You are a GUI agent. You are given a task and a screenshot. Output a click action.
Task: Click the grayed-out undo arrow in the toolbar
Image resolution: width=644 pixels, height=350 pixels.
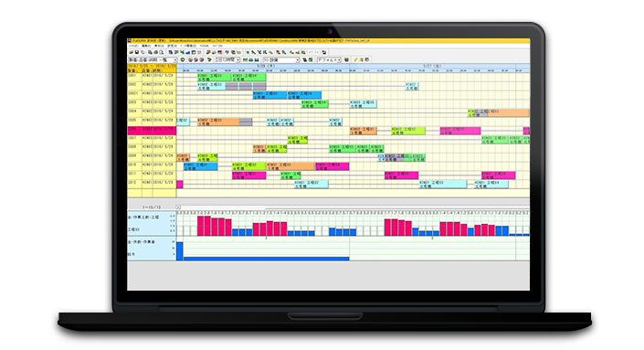pyautogui.click(x=310, y=53)
